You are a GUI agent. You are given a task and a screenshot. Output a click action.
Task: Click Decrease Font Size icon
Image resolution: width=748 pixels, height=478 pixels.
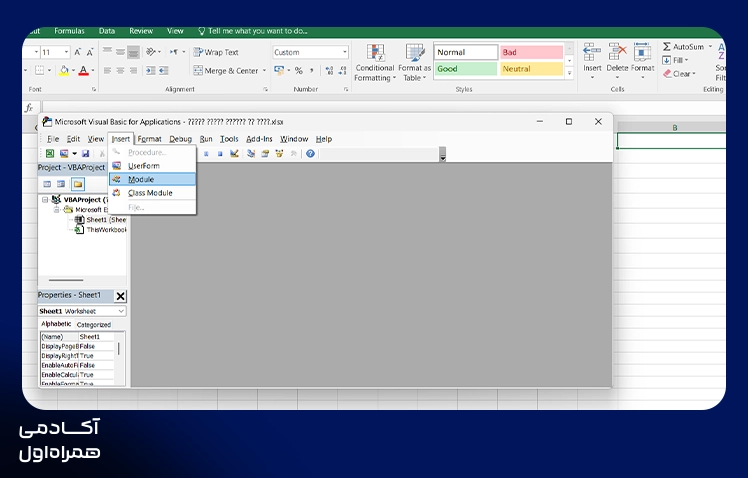pyautogui.click(x=90, y=52)
